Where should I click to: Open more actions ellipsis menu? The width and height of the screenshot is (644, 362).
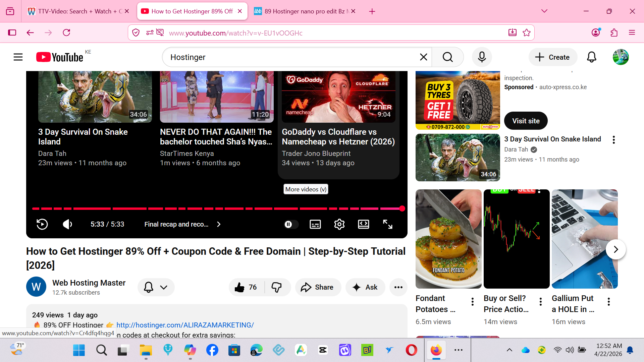(398, 287)
